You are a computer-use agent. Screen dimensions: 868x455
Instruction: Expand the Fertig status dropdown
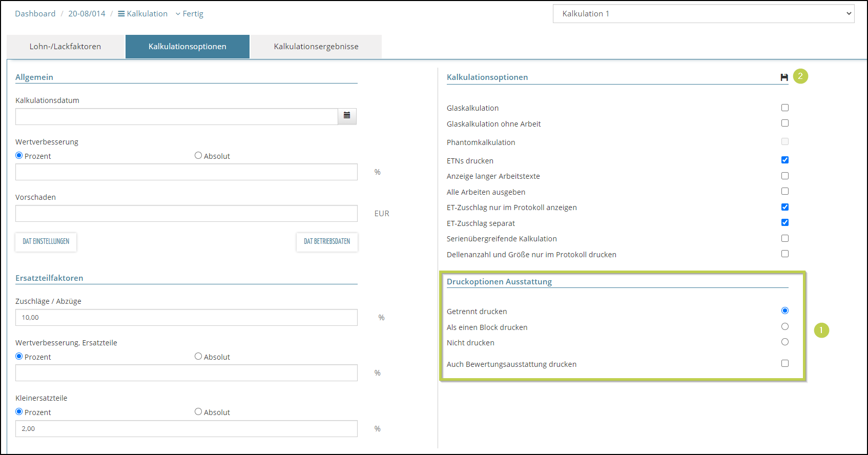[189, 14]
